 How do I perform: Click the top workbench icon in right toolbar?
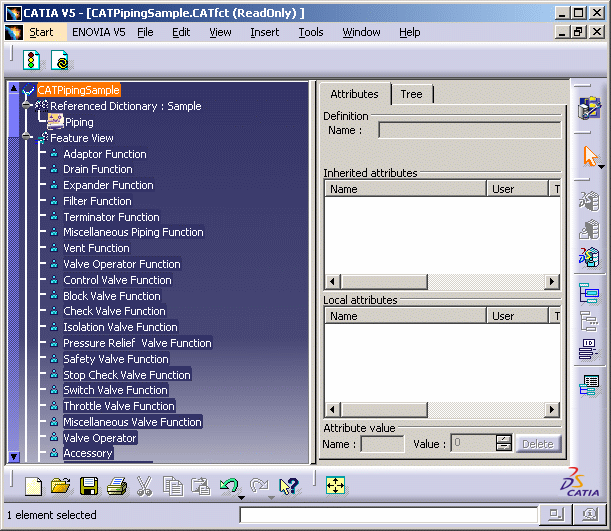click(589, 108)
